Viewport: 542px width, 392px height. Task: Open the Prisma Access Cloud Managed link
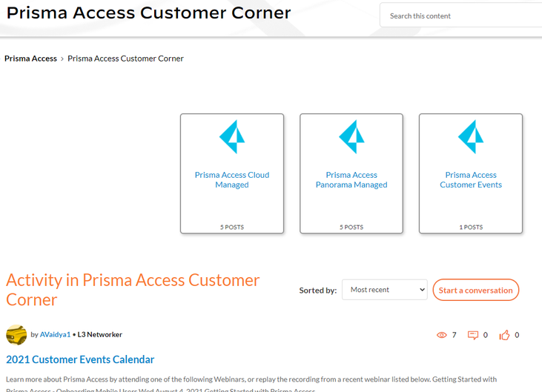[232, 180]
